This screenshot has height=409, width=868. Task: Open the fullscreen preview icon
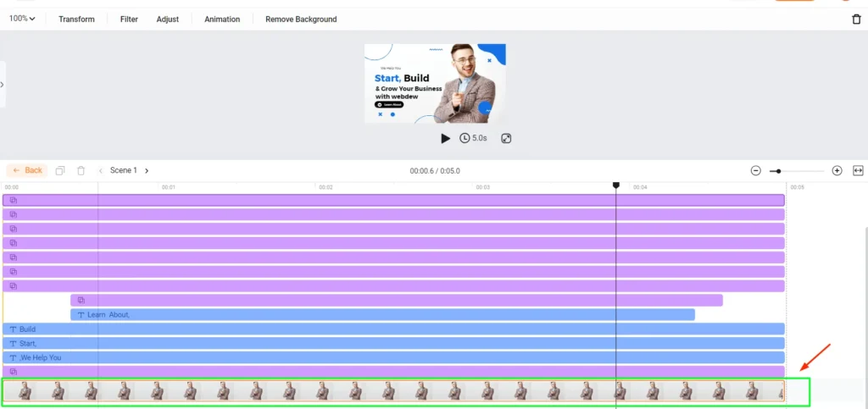pyautogui.click(x=506, y=138)
